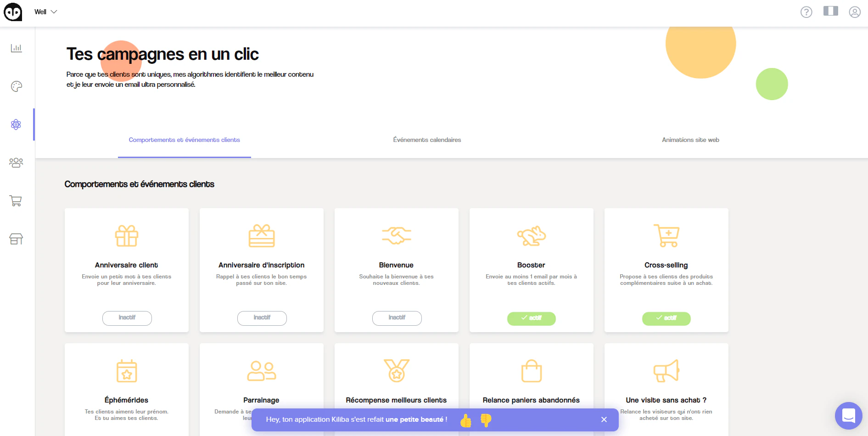Open the user profile menu top right
The height and width of the screenshot is (436, 868).
tap(854, 12)
